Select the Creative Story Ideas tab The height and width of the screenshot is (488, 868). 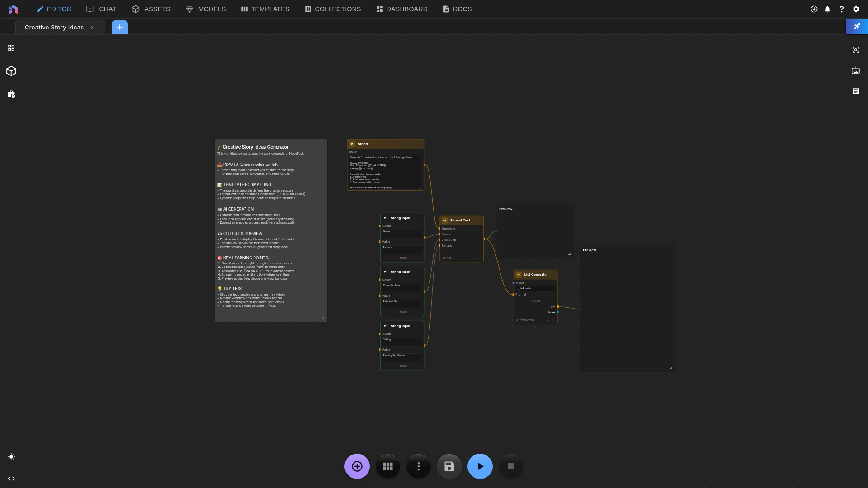[53, 27]
